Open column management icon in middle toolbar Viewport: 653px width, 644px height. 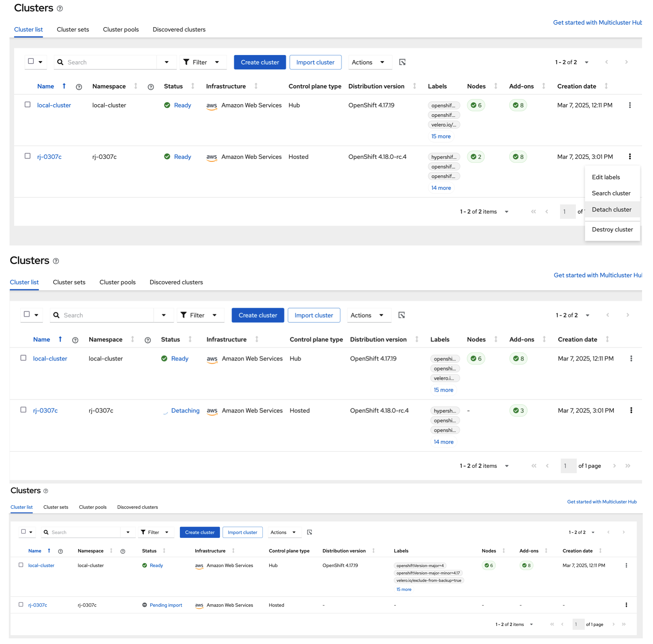[402, 315]
